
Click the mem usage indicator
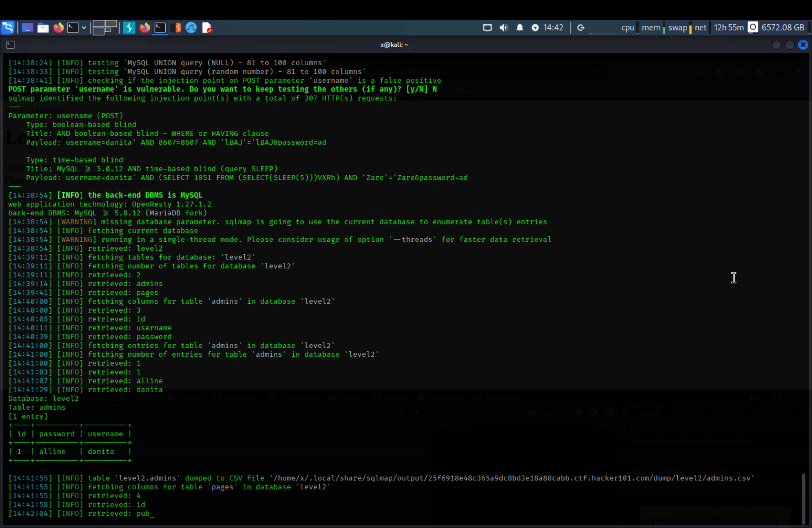click(651, 28)
